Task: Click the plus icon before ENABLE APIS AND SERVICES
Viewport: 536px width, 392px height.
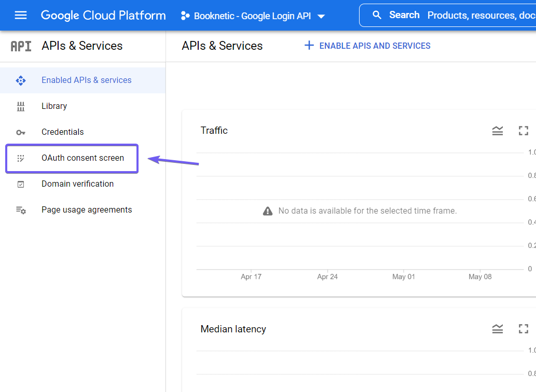Action: click(x=309, y=45)
